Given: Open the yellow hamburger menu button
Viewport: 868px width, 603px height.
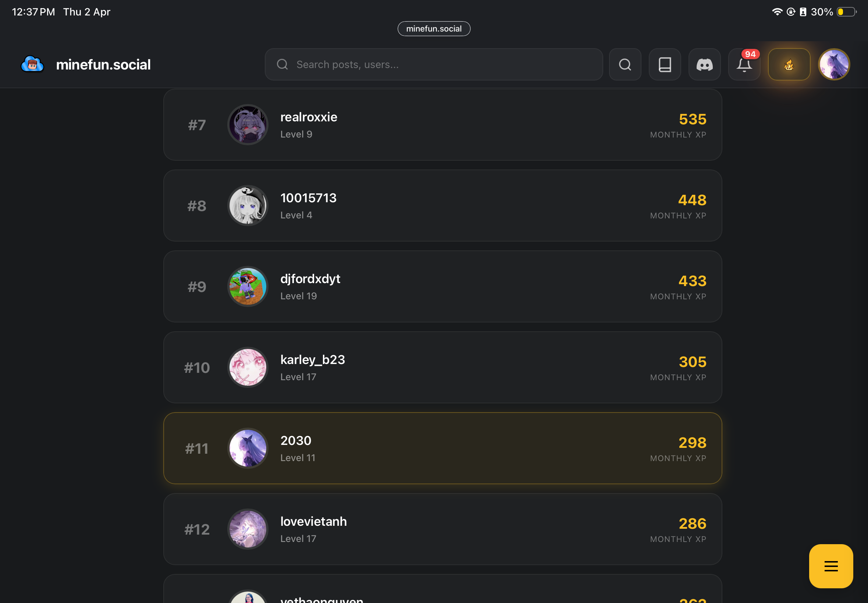Looking at the screenshot, I should [x=830, y=565].
